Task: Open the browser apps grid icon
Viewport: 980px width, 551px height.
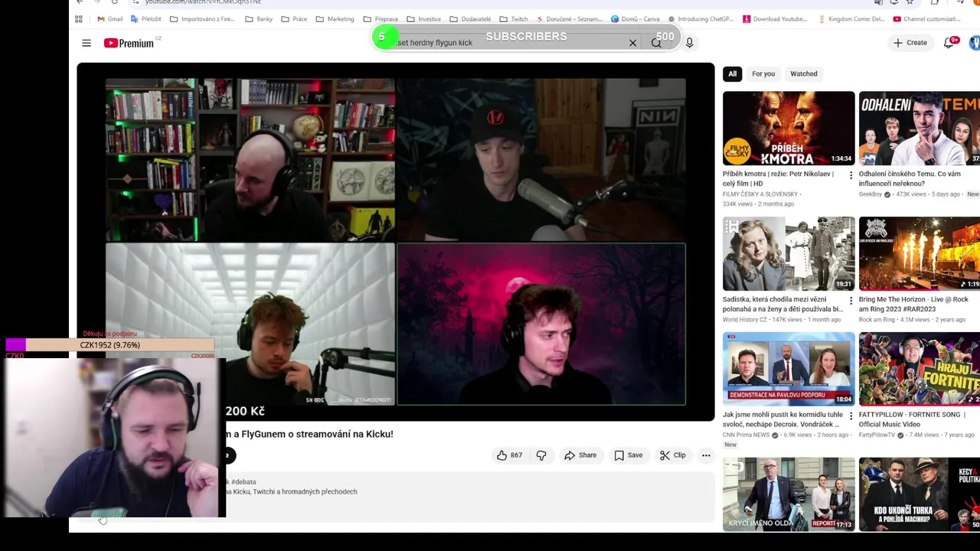Action: click(x=78, y=19)
